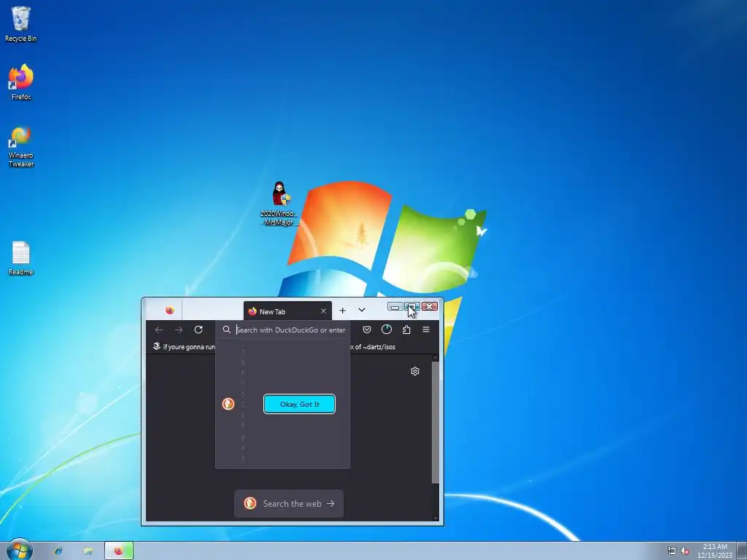
Task: Click the Okay, Got It button
Action: (x=299, y=404)
